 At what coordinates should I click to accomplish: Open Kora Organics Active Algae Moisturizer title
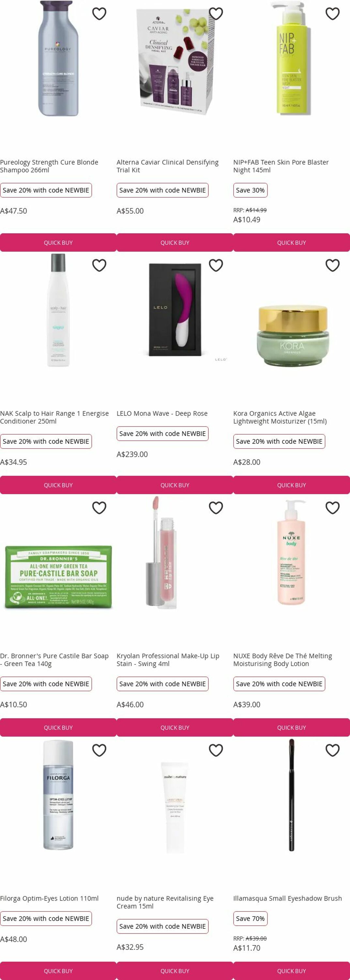[280, 417]
